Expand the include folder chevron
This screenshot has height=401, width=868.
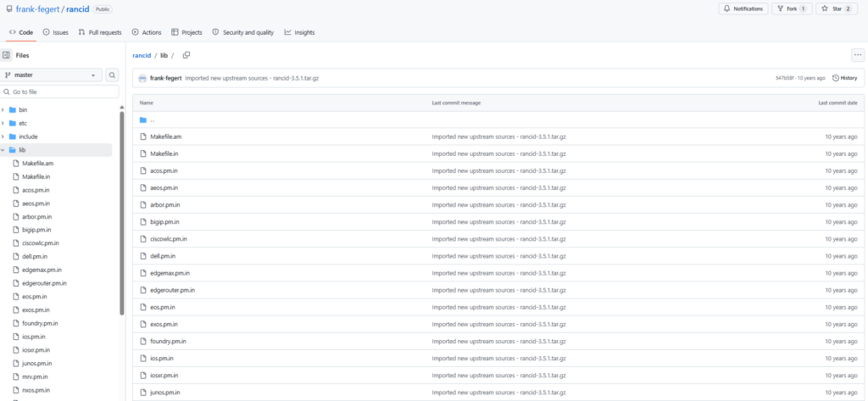(3, 136)
